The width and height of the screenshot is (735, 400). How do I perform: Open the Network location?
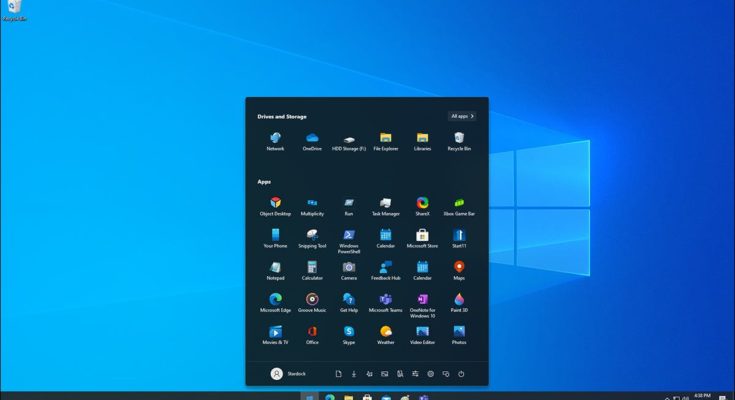point(275,138)
